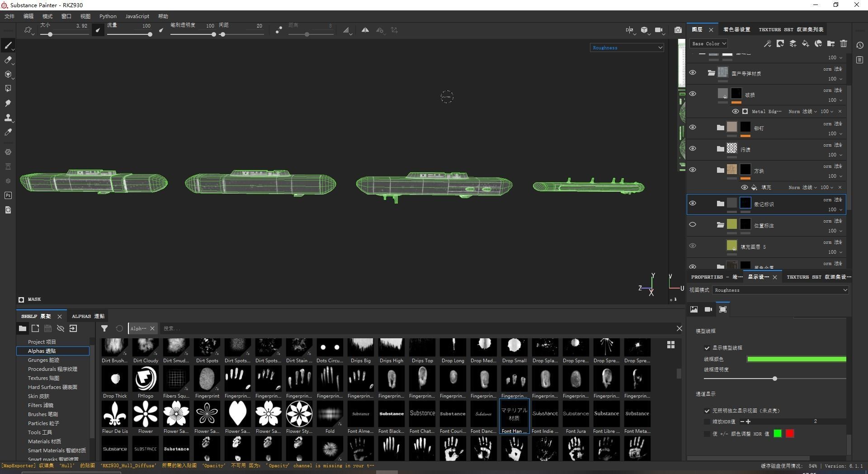Expand the 铆钉 folder
Viewport: 868px width, 474px height.
720,128
